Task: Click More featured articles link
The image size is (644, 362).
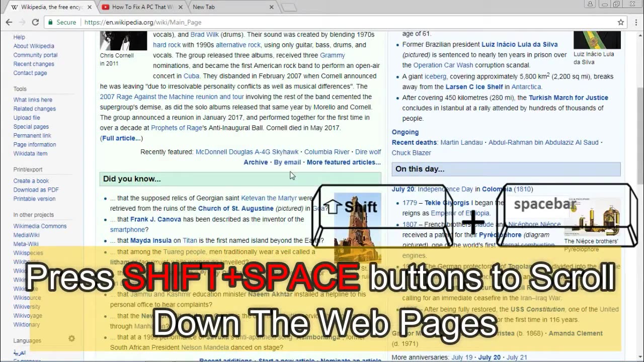Action: 344,162
